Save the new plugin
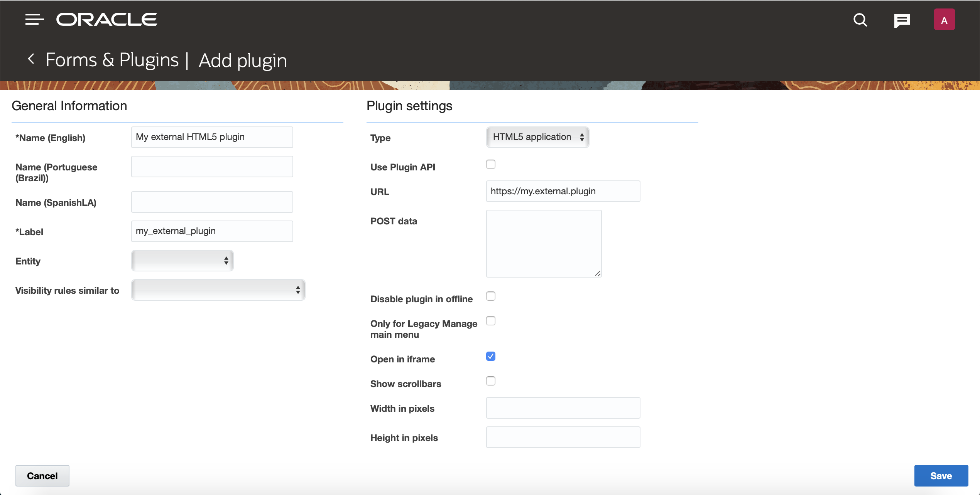Screen dimensions: 980x495 941,475
